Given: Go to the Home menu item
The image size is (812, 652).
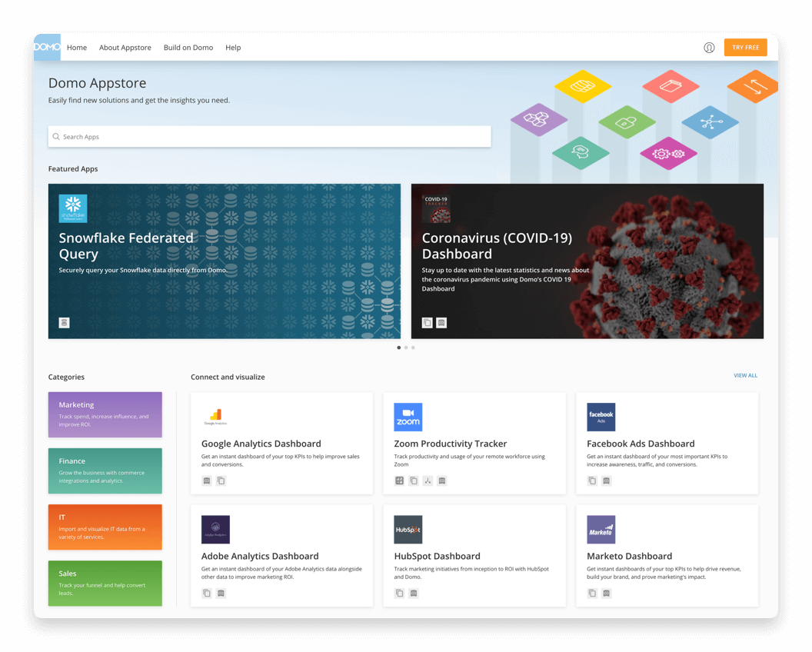Looking at the screenshot, I should point(77,48).
